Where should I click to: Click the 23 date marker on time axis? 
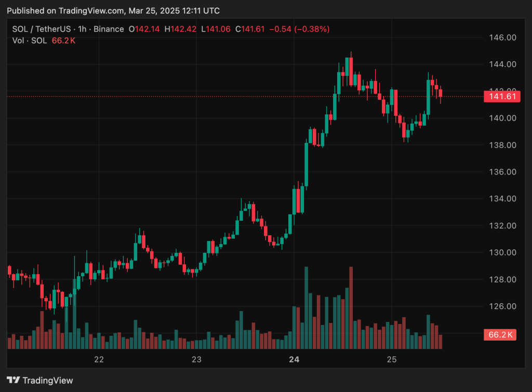[x=196, y=359]
